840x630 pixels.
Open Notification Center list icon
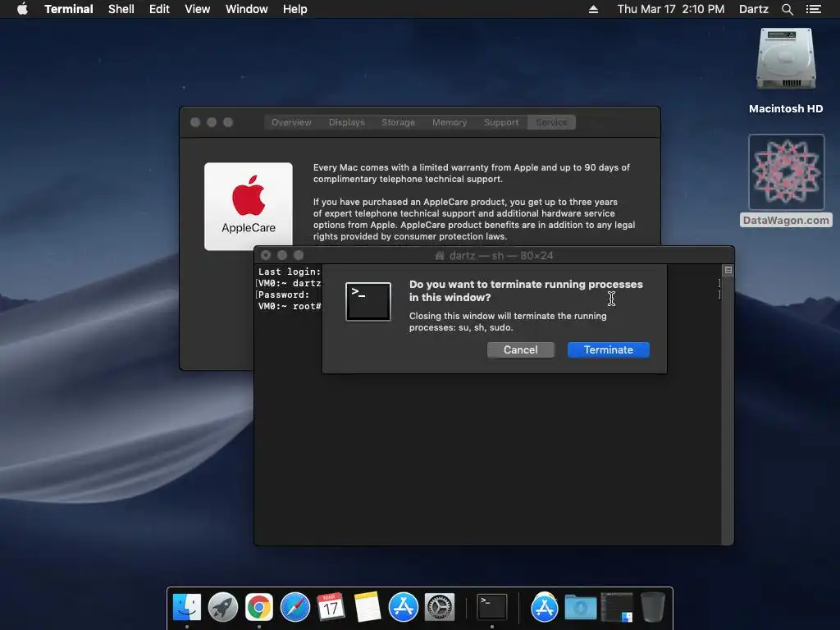814,9
